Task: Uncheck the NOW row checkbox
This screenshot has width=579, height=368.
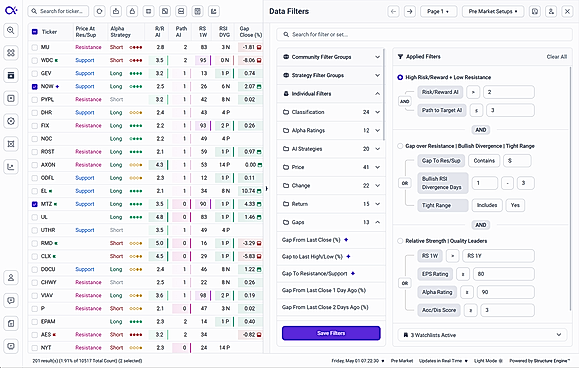Action: click(x=34, y=86)
